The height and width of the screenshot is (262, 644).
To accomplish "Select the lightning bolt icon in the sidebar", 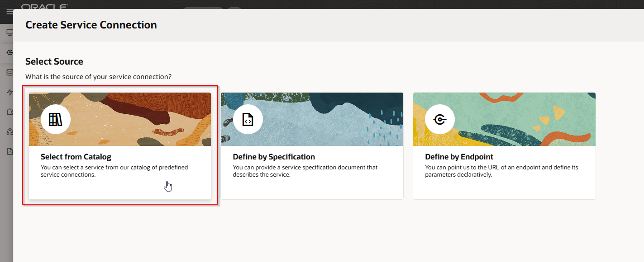I will [10, 92].
